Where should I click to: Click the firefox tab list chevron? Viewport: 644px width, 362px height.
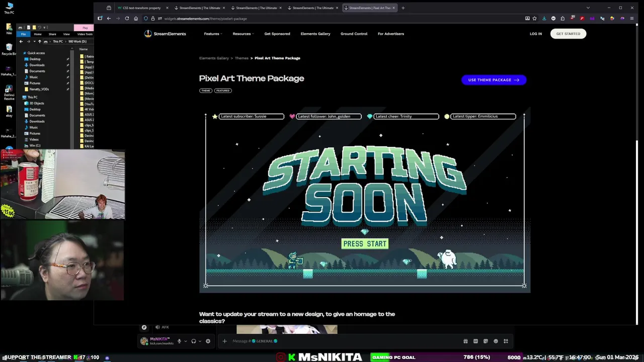(588, 8)
